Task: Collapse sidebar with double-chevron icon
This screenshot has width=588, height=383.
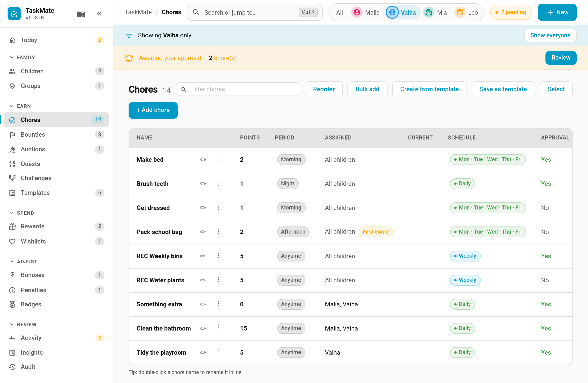Action: [x=99, y=14]
